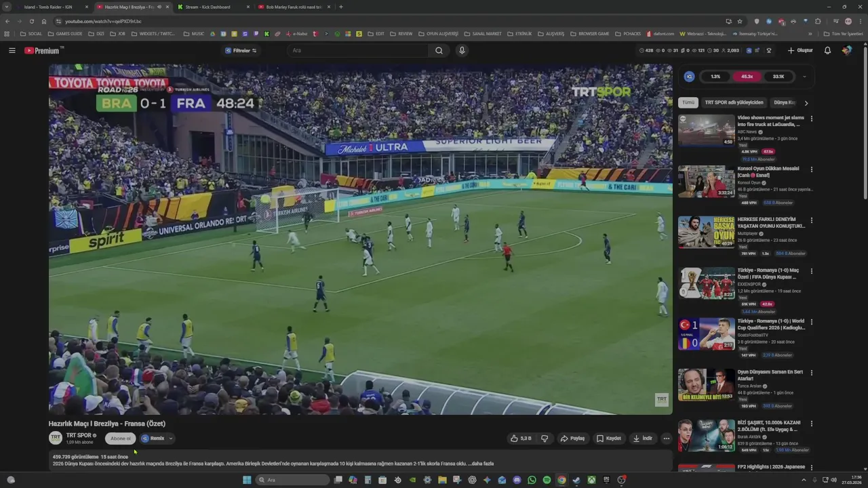The width and height of the screenshot is (868, 488).
Task: Open the account avatar menu
Action: click(x=847, y=50)
